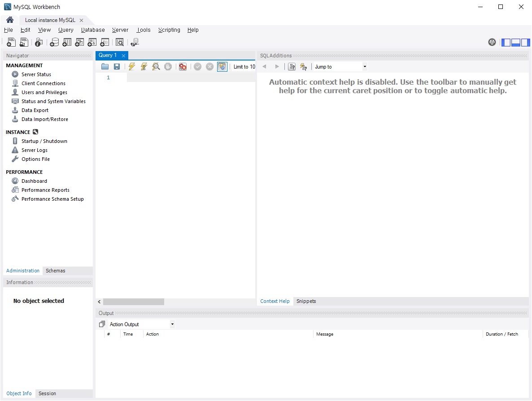The height and width of the screenshot is (401, 532).
Task: Create a new table icon
Action: pyautogui.click(x=67, y=42)
